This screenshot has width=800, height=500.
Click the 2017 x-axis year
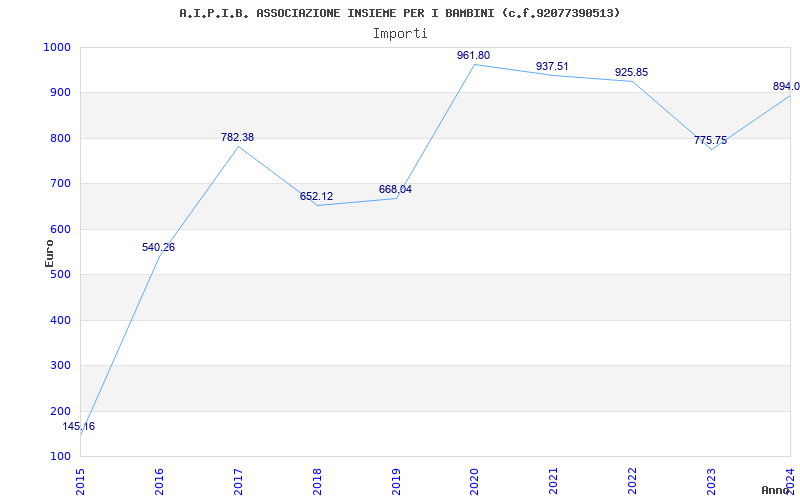coord(238,482)
